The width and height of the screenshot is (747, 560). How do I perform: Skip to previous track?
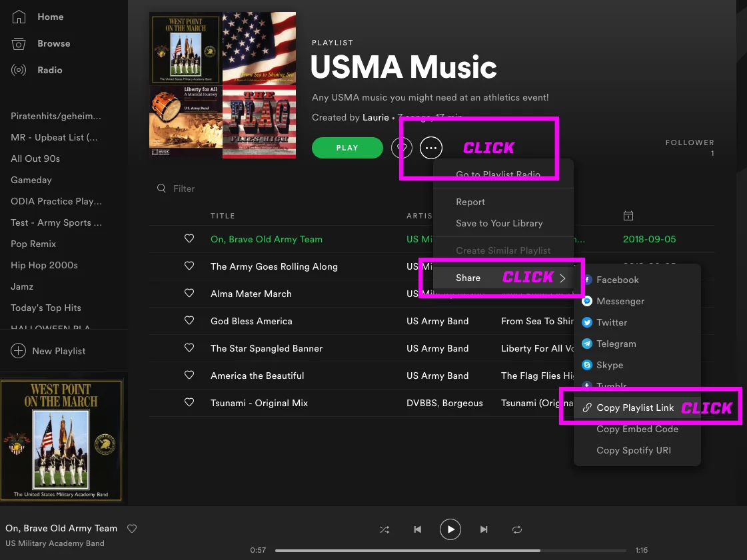click(x=417, y=529)
